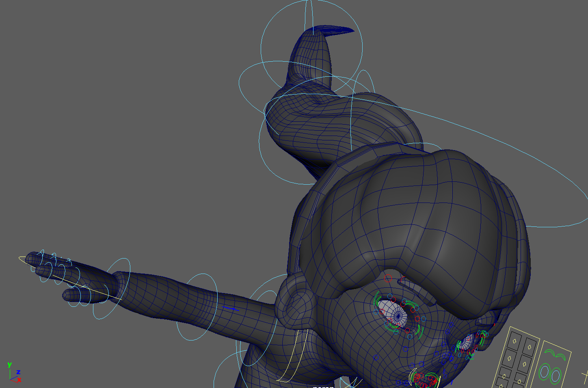588x388 pixels.
Task: Select the left blue pupil circle in the eye panel
Action: pyautogui.click(x=545, y=372)
